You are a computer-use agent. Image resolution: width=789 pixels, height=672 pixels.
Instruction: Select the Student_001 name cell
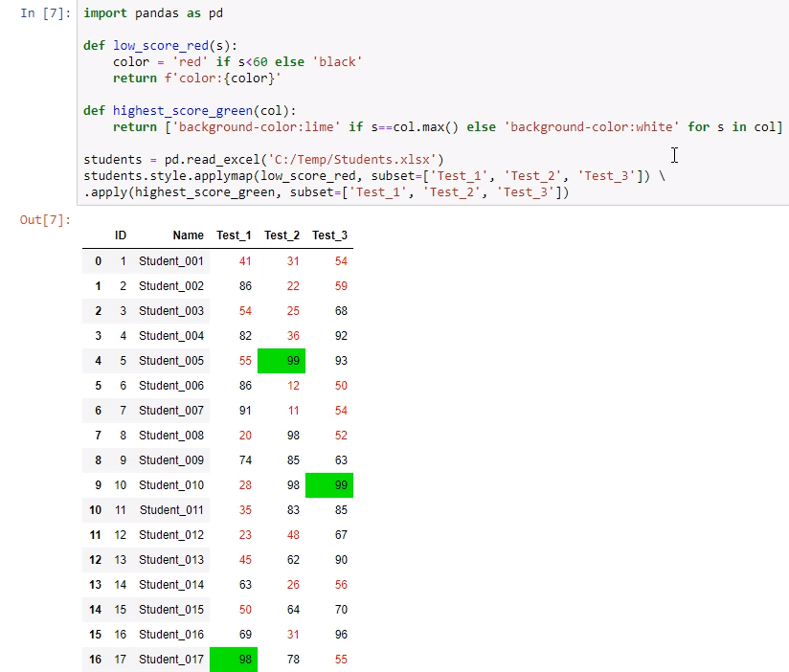[x=171, y=261]
